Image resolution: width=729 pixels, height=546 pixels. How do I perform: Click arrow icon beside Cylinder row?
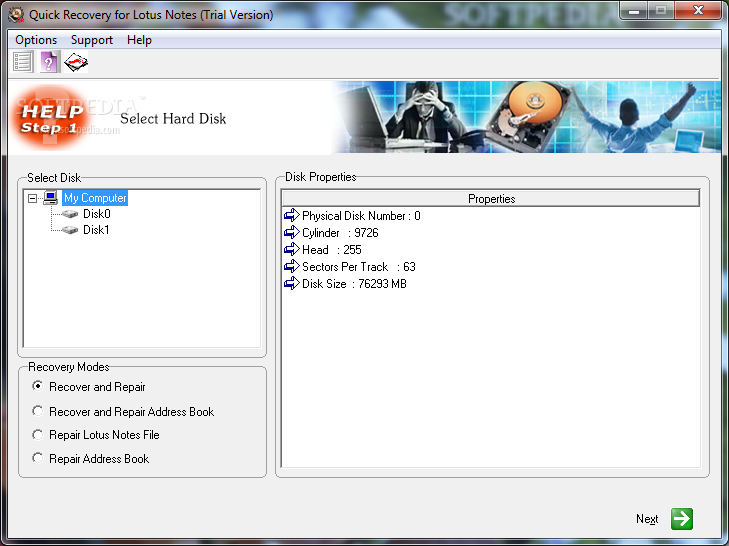click(x=292, y=232)
